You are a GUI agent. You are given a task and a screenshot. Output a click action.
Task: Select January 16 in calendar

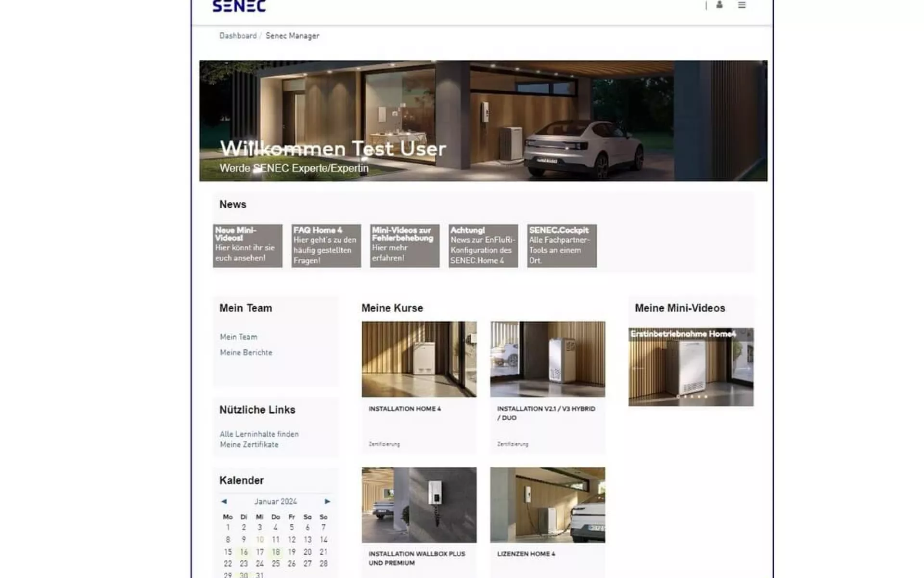(244, 552)
